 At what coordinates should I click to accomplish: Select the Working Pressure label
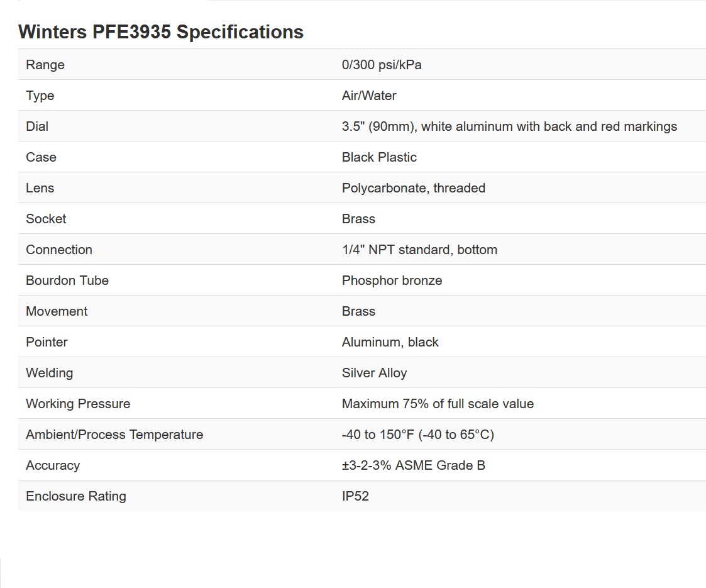click(78, 403)
